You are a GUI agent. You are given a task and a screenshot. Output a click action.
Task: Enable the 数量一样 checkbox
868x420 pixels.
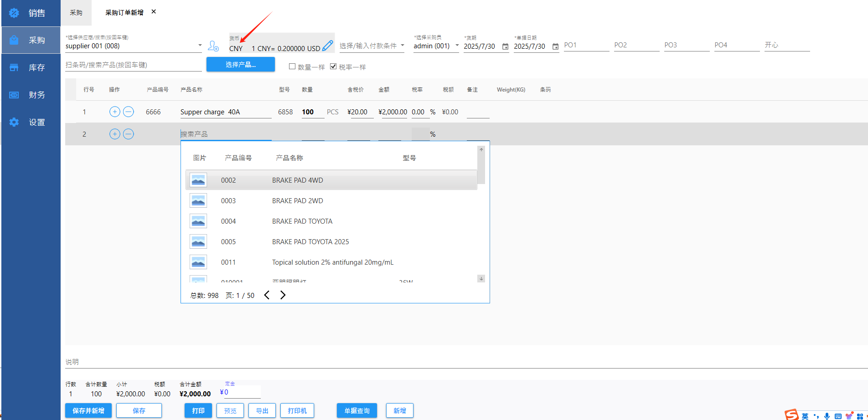292,67
